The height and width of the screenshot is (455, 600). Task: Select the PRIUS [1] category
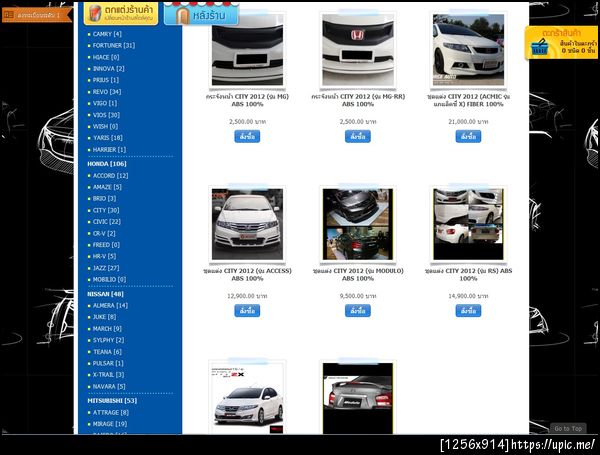[x=106, y=80]
